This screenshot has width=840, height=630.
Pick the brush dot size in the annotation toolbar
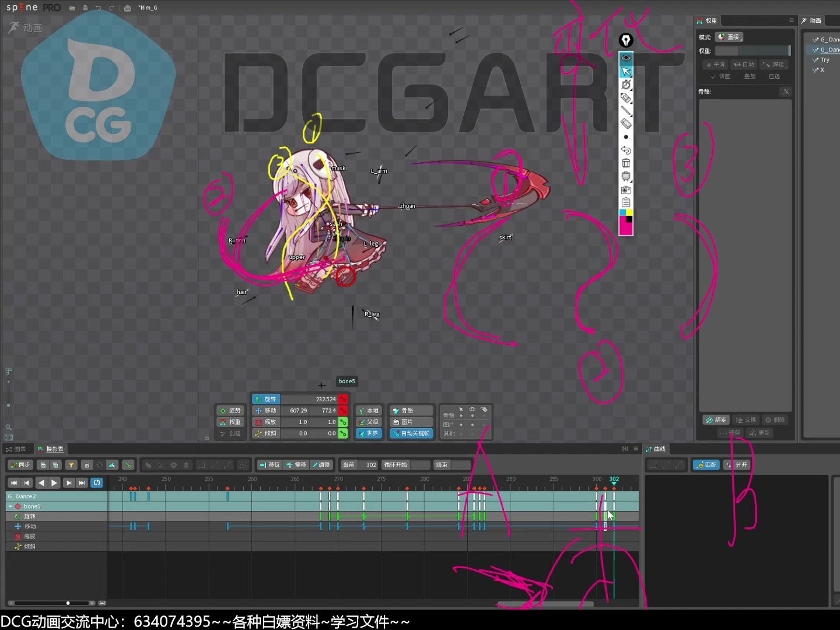[626, 137]
